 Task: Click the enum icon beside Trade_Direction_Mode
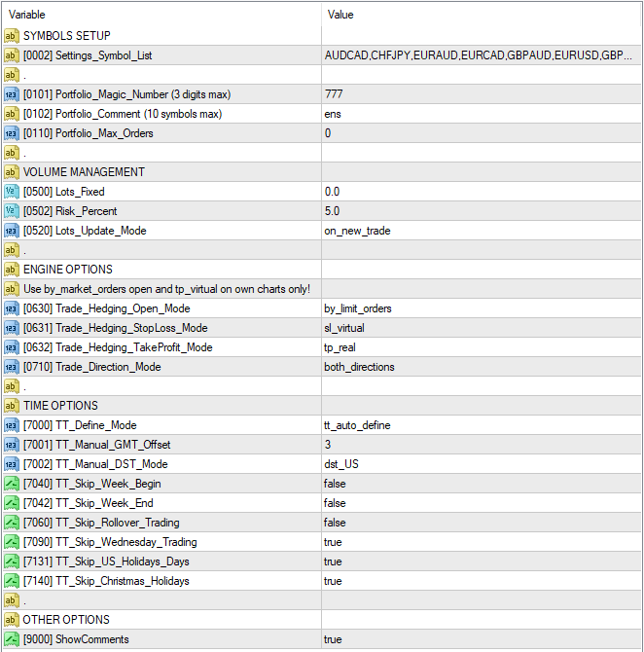pyautogui.click(x=12, y=367)
